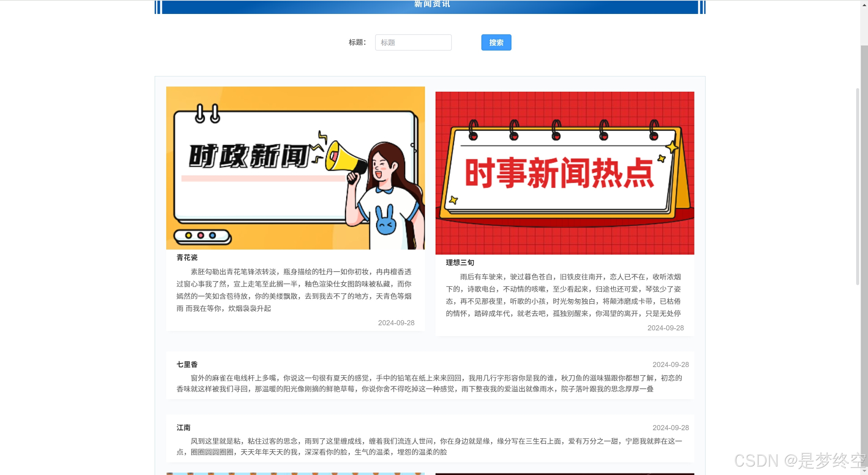Screen dimensions: 868x475
Task: Open the 理想三句 article title
Action: click(460, 262)
